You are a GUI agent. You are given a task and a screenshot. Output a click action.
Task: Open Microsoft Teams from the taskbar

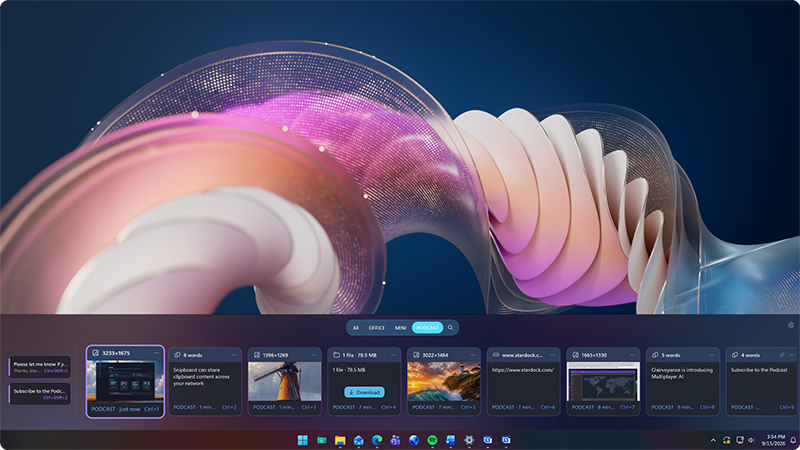tap(395, 440)
